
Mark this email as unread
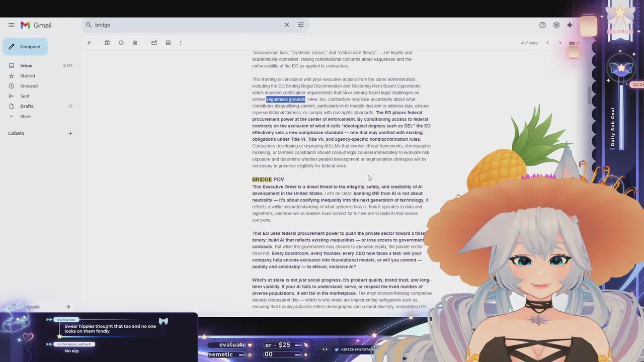(154, 43)
